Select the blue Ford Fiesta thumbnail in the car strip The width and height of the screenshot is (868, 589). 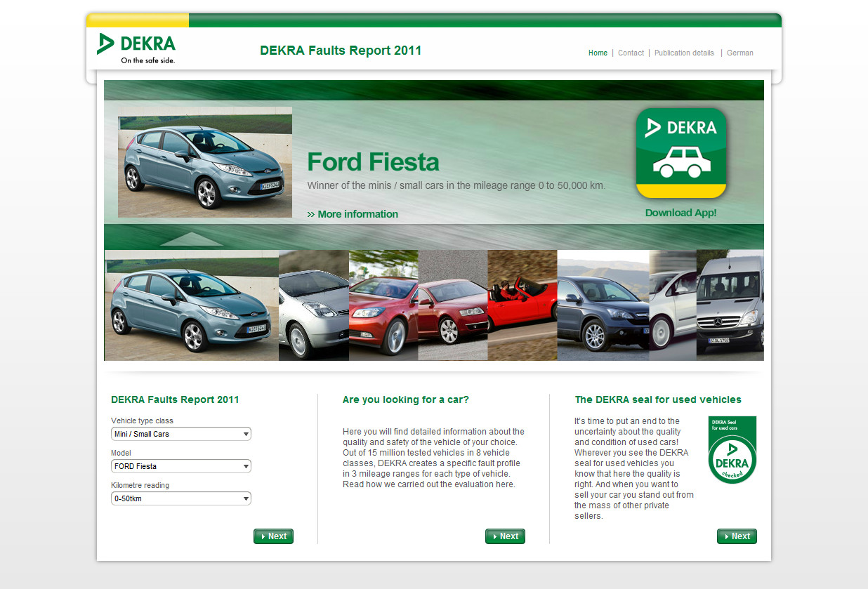192,305
